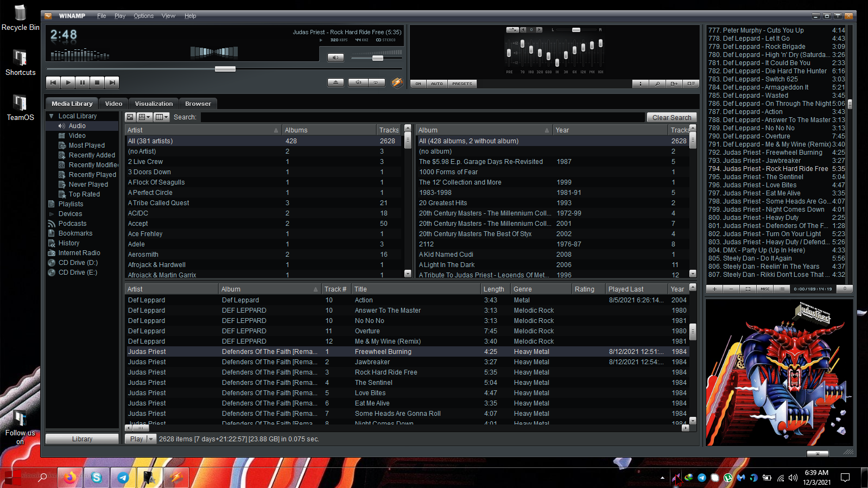Viewport: 868px width, 488px height.
Task: Click the Winamp lightning bolt logo icon
Action: pyautogui.click(x=397, y=83)
